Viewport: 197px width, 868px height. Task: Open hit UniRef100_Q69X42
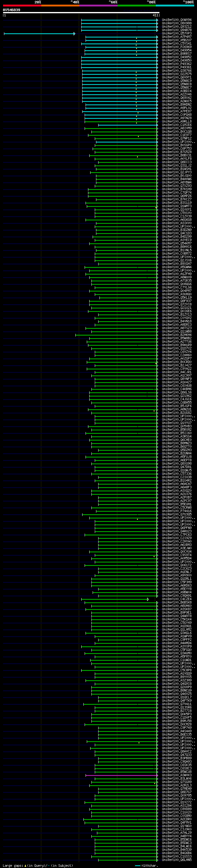(177, 98)
